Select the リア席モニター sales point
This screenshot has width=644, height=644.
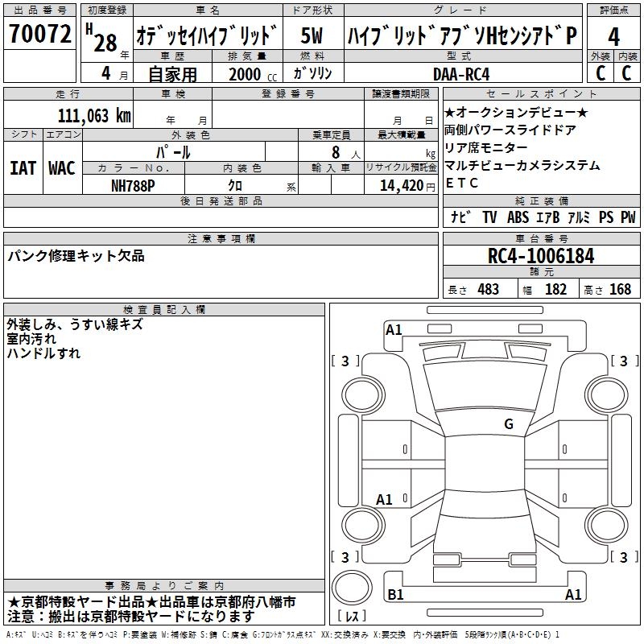click(x=486, y=147)
